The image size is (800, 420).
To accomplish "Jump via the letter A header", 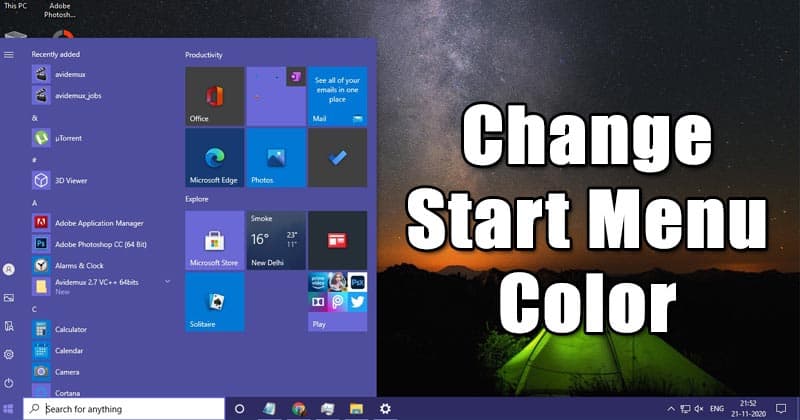I will click(x=35, y=203).
